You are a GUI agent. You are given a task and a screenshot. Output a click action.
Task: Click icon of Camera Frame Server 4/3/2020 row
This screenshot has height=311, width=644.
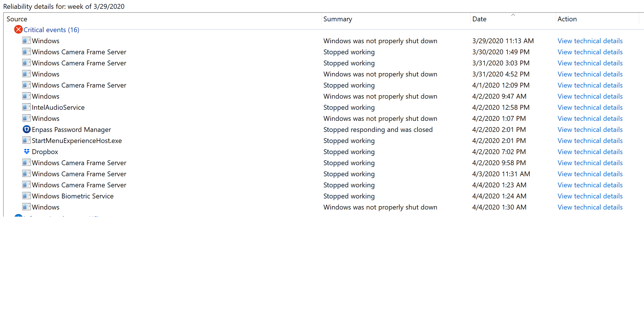tap(26, 174)
